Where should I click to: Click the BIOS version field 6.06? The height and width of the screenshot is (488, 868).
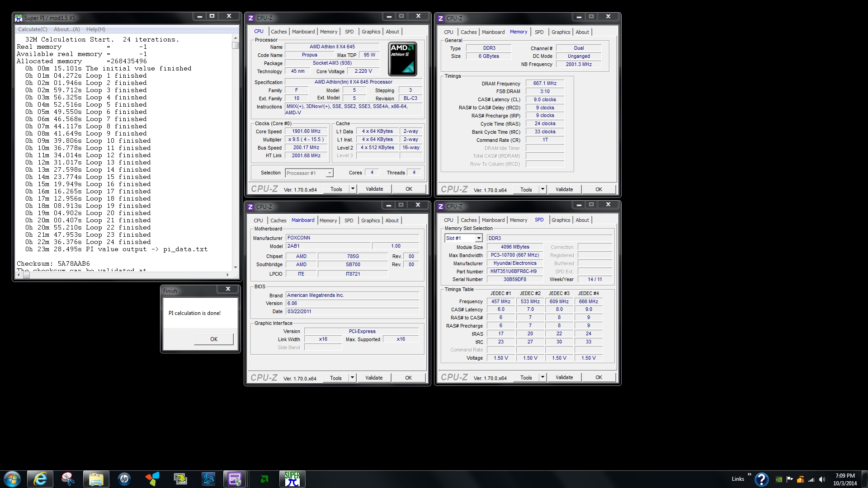point(352,304)
